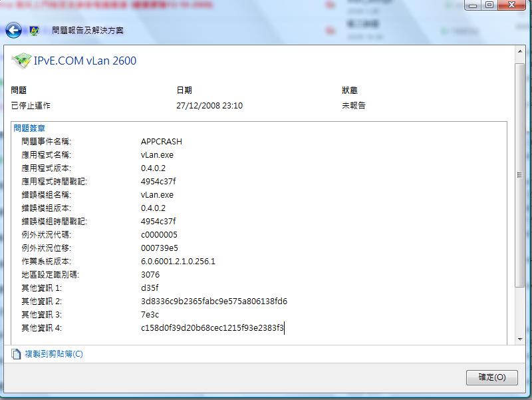
Task: Click the 問題報告及解決方案 title text
Action: click(88, 31)
